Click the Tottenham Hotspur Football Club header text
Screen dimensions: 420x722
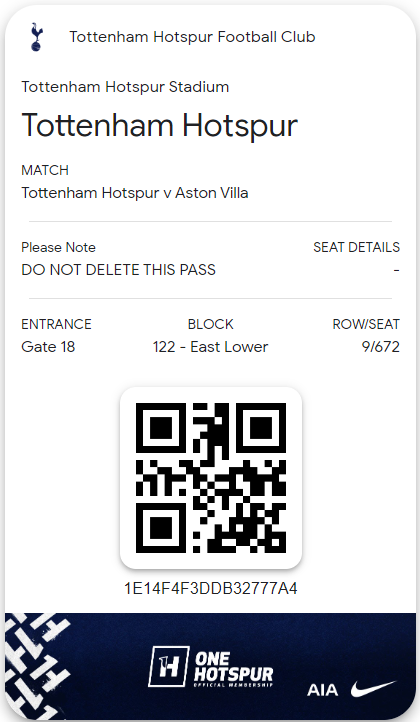pos(192,37)
